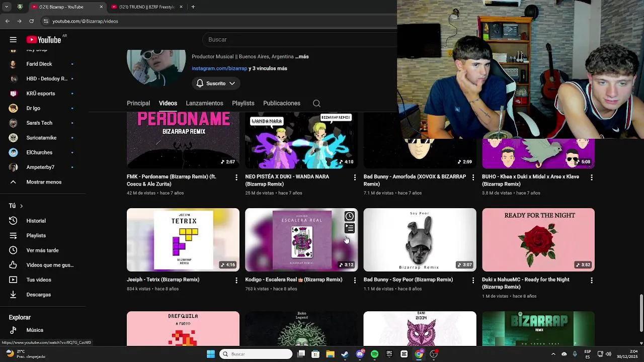Open the browser tab list dropdown arrow
644x362 pixels.
point(7,7)
